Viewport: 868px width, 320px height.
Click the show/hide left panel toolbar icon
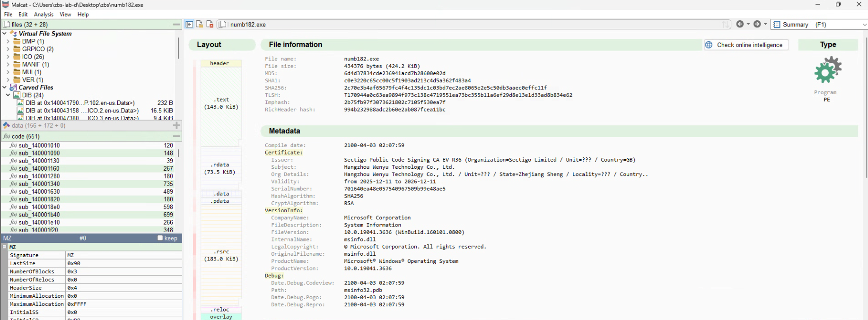(x=189, y=24)
